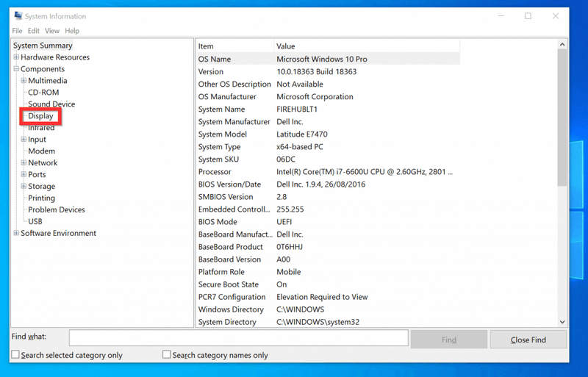Select the USB category
The height and width of the screenshot is (377, 588).
tap(35, 221)
